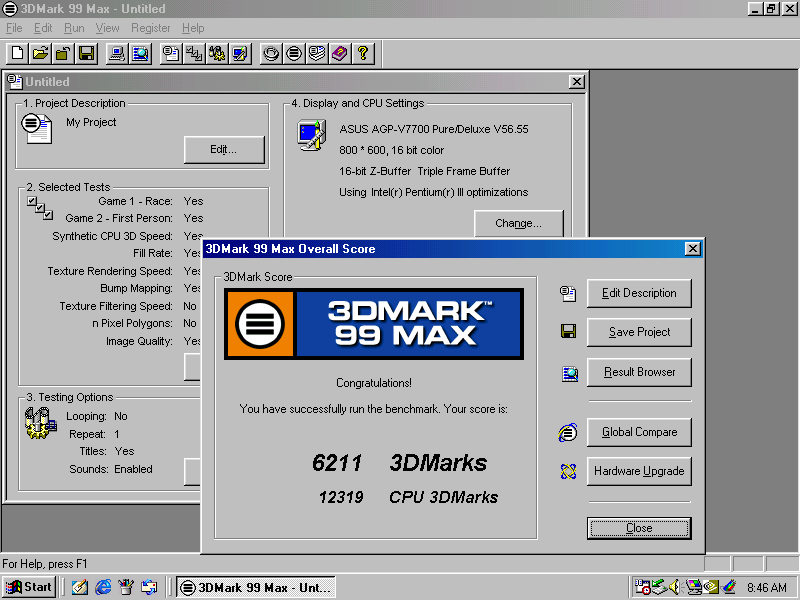Open Result Browser from the toolbar icon
This screenshot has width=800, height=600.
click(140, 53)
